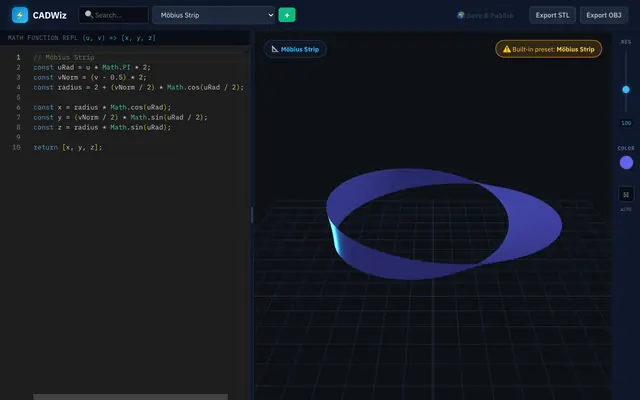
Task: Click line number 5 in the gutter
Action: point(18,97)
